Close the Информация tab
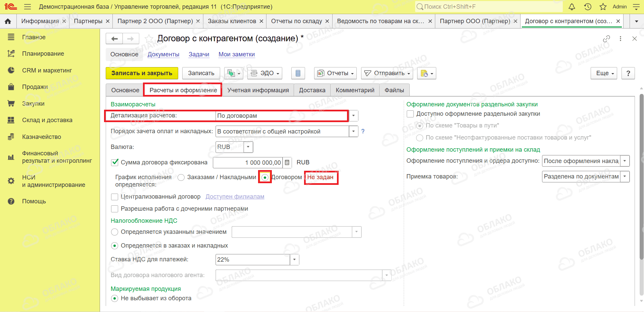The height and width of the screenshot is (312, 644). click(x=64, y=21)
